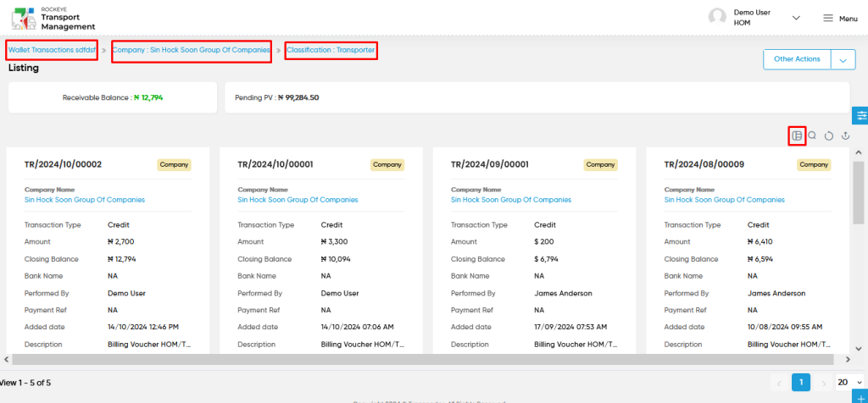Click amount ₦ 6,410 value
Viewport: 868px width, 403px height.
760,241
